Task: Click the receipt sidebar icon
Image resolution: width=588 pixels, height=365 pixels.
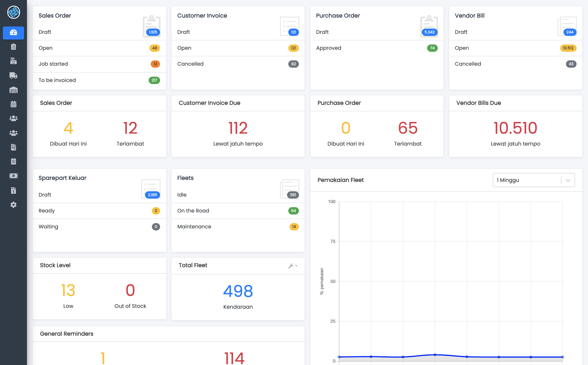Action: 13,161
